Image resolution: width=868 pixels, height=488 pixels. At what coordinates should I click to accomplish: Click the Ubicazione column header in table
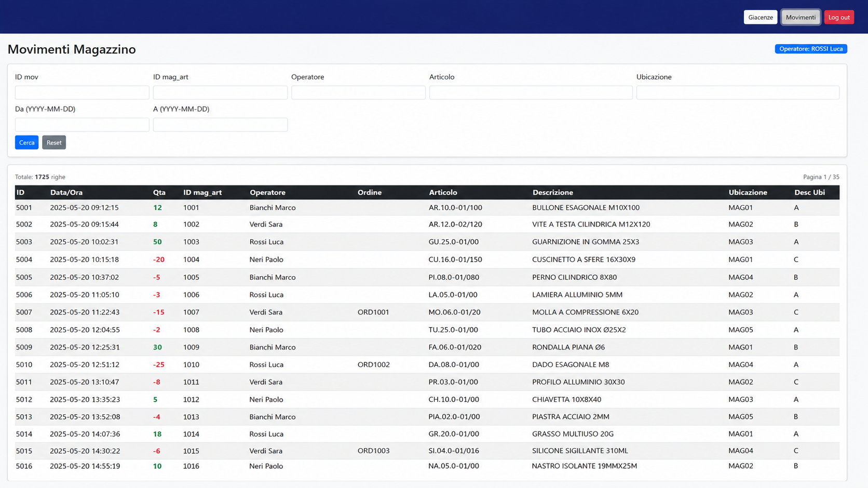point(748,192)
